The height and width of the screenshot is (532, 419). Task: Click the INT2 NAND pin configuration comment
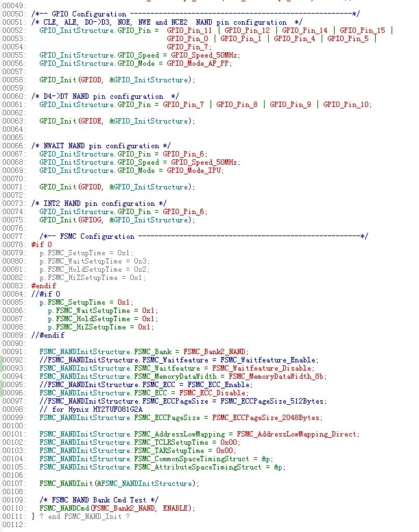pyautogui.click(x=99, y=204)
